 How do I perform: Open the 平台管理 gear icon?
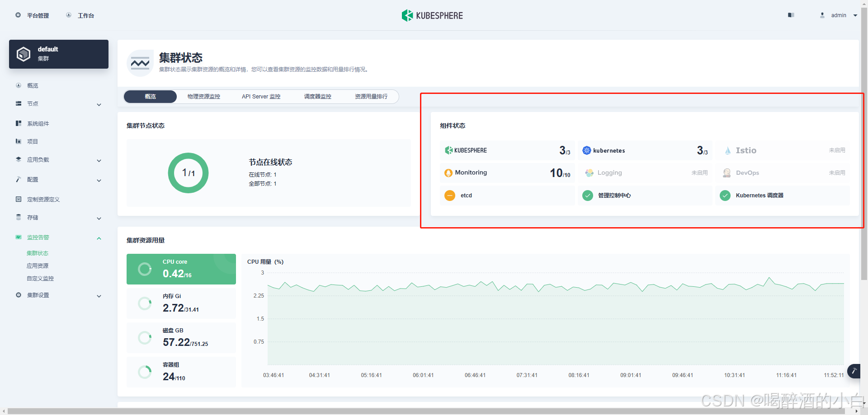18,15
